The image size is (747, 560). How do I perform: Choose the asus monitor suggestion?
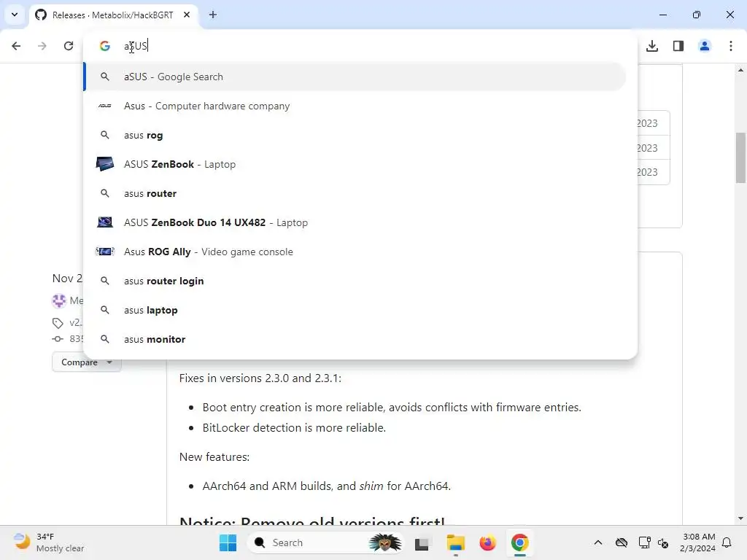[355, 339]
